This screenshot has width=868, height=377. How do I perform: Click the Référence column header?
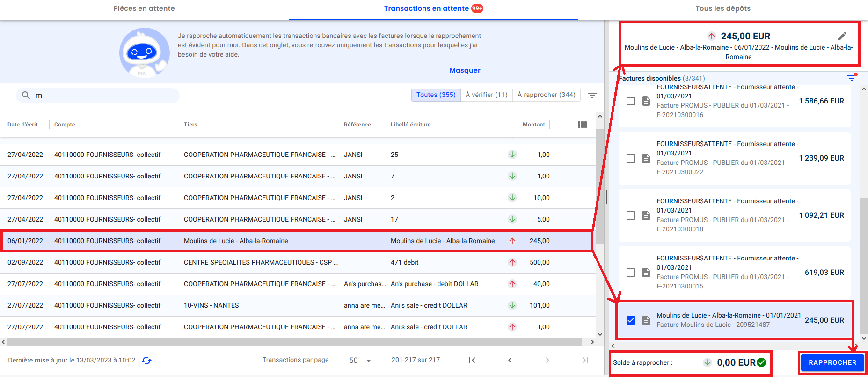[357, 125]
